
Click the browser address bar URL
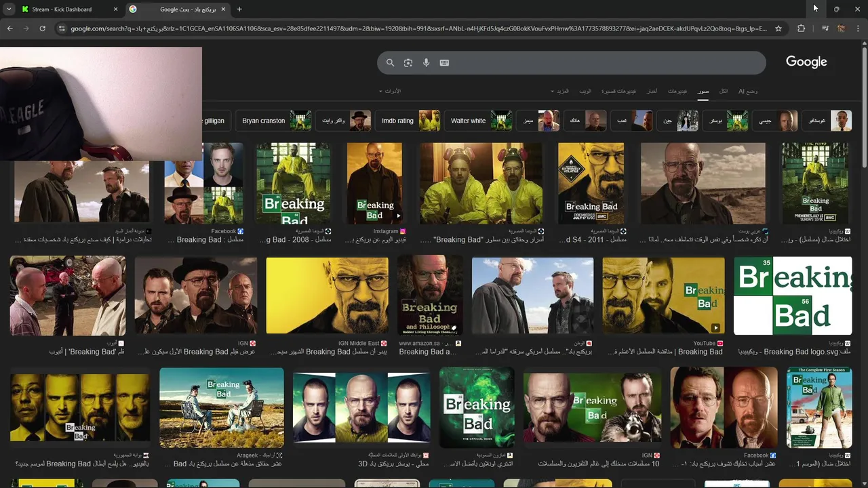point(419,28)
